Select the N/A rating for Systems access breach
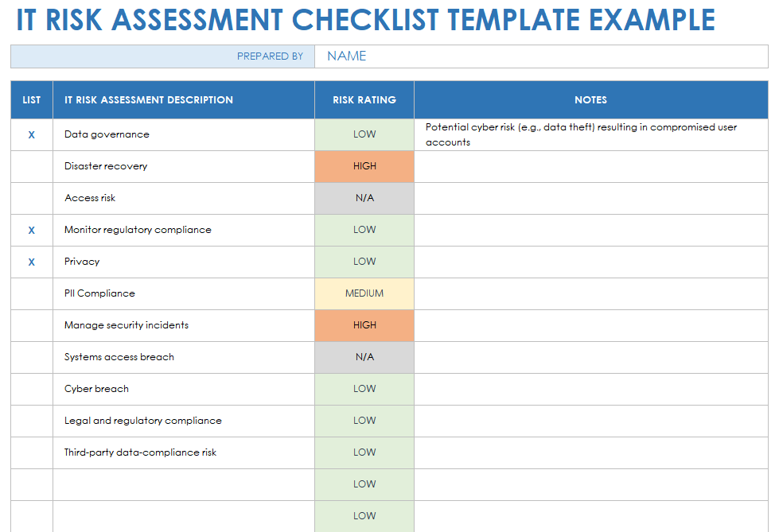 [x=364, y=358]
